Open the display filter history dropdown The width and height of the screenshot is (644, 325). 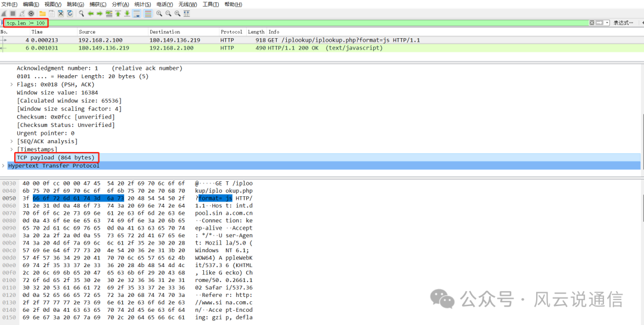pos(607,23)
